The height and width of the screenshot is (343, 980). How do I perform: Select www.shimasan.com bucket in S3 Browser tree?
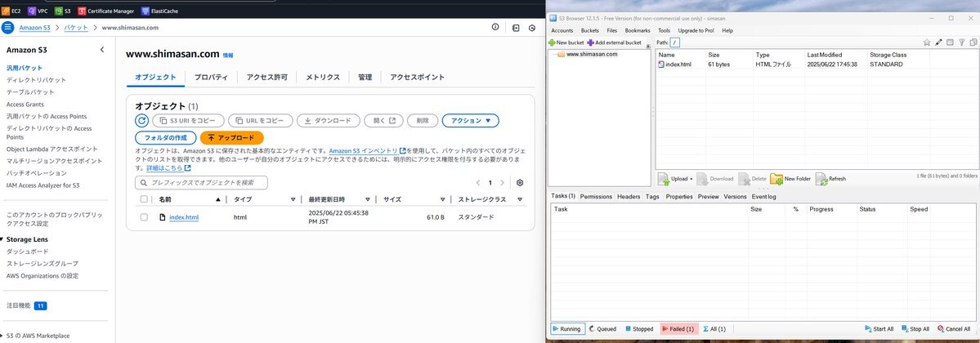tap(591, 55)
